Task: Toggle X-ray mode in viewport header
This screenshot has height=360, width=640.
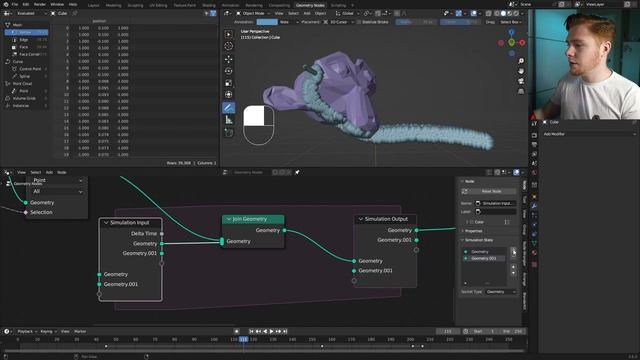Action: coord(489,13)
